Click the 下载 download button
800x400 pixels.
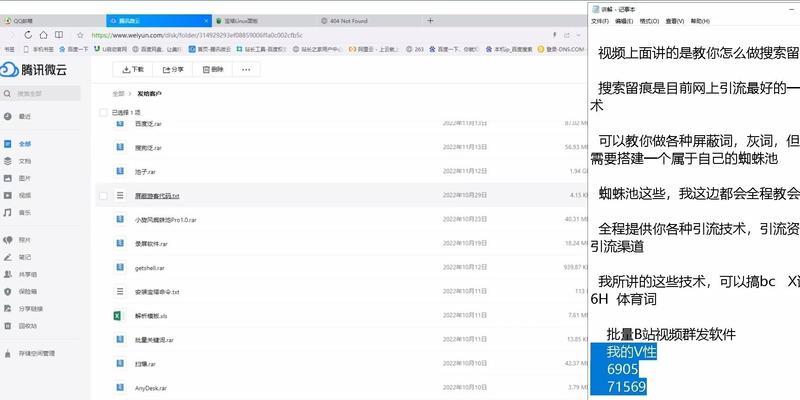click(133, 70)
